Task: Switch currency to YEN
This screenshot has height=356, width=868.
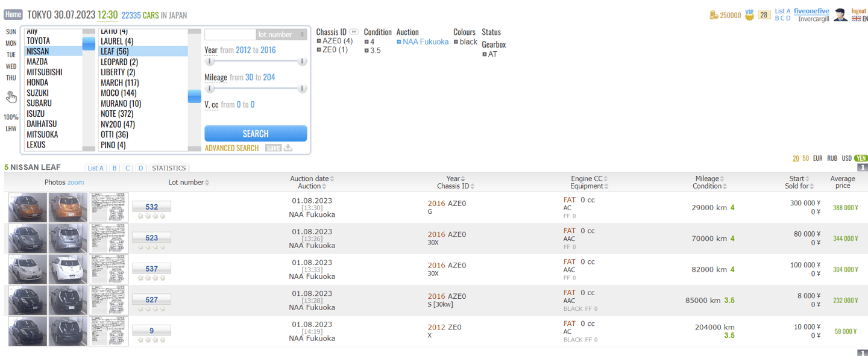Action: tap(861, 158)
